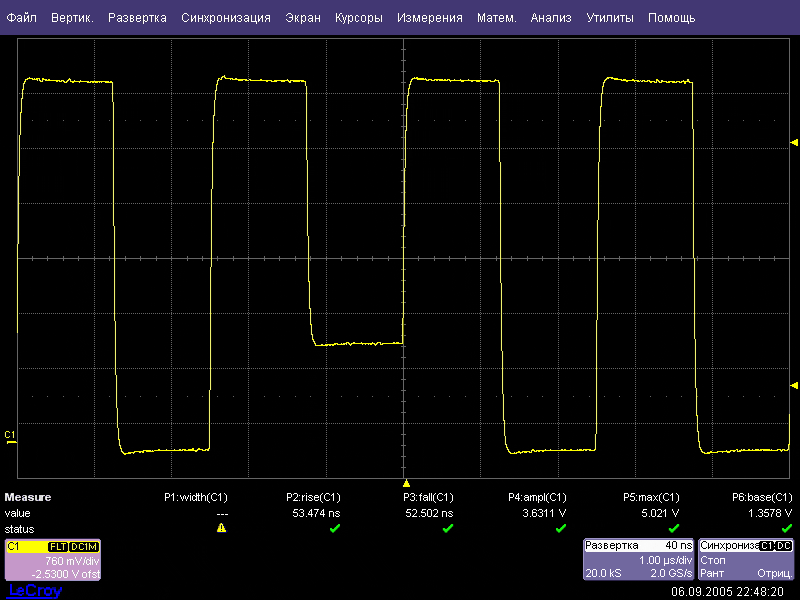Click the Measure table label

point(28,497)
